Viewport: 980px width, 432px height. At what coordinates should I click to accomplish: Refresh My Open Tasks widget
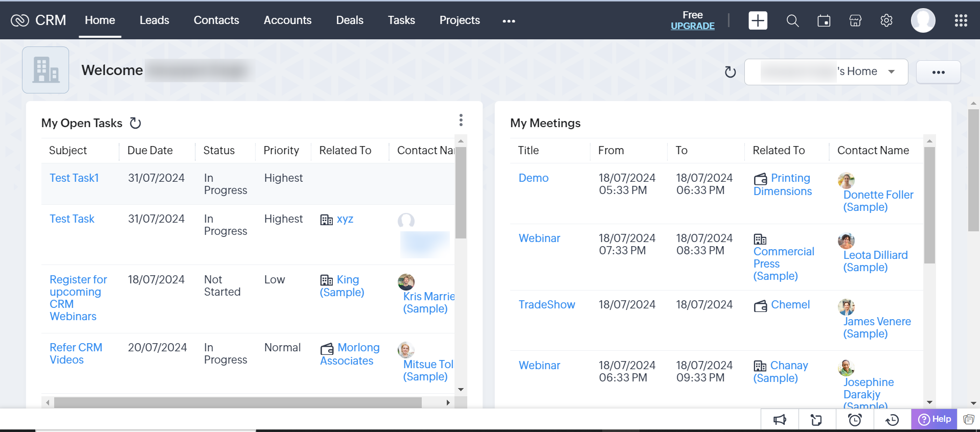135,123
